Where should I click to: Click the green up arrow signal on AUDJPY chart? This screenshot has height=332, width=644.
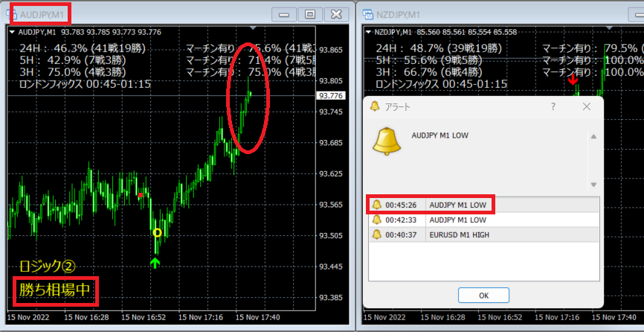click(155, 262)
